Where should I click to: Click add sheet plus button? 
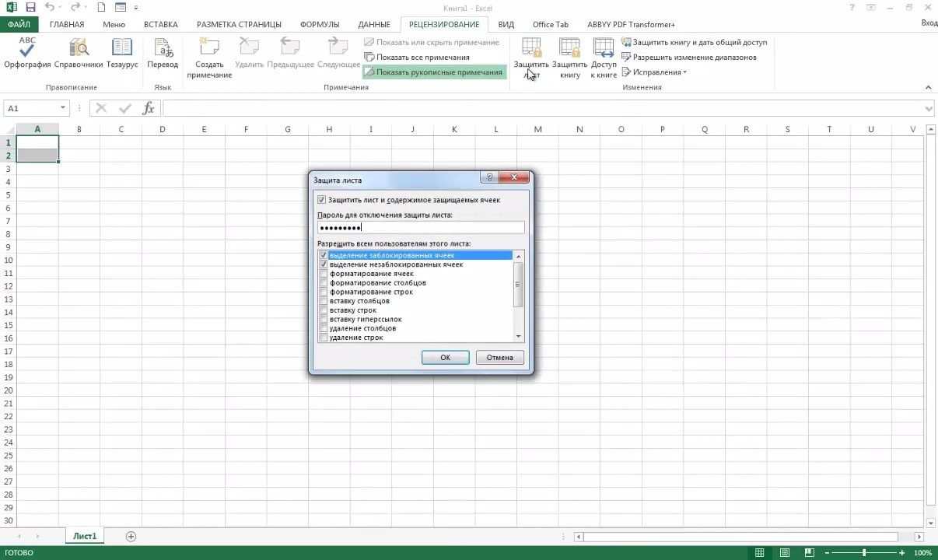point(131,536)
